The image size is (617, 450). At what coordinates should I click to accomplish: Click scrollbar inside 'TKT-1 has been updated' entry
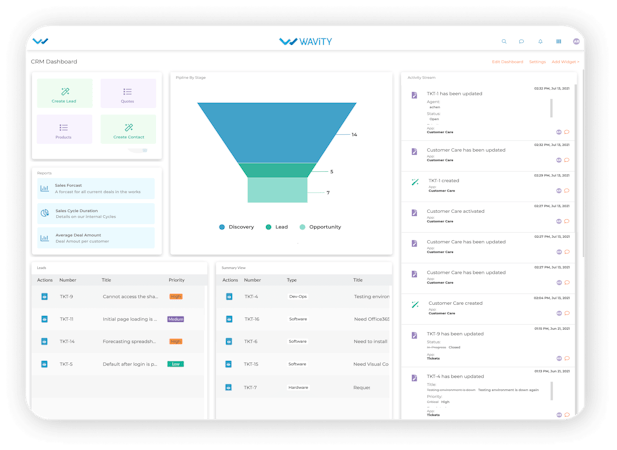pyautogui.click(x=551, y=108)
